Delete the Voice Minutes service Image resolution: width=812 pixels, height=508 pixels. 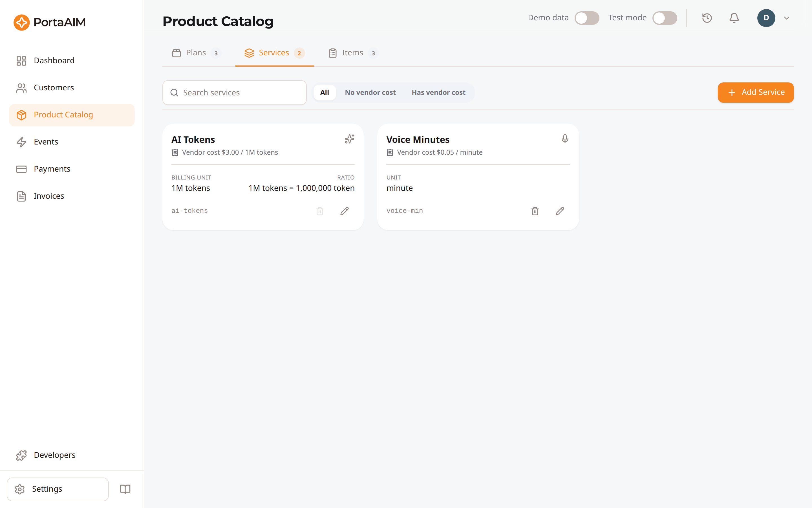tap(535, 211)
